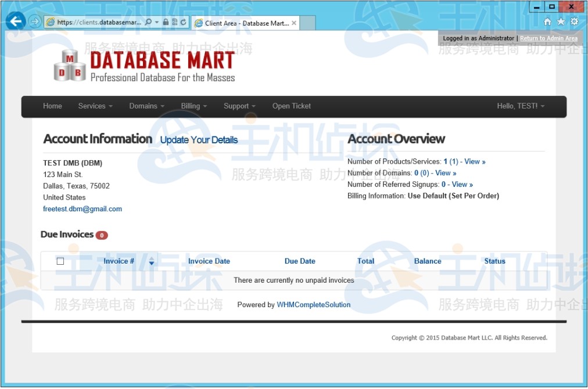Toggle the select-all invoices checkbox
This screenshot has width=588, height=389.
coord(60,261)
